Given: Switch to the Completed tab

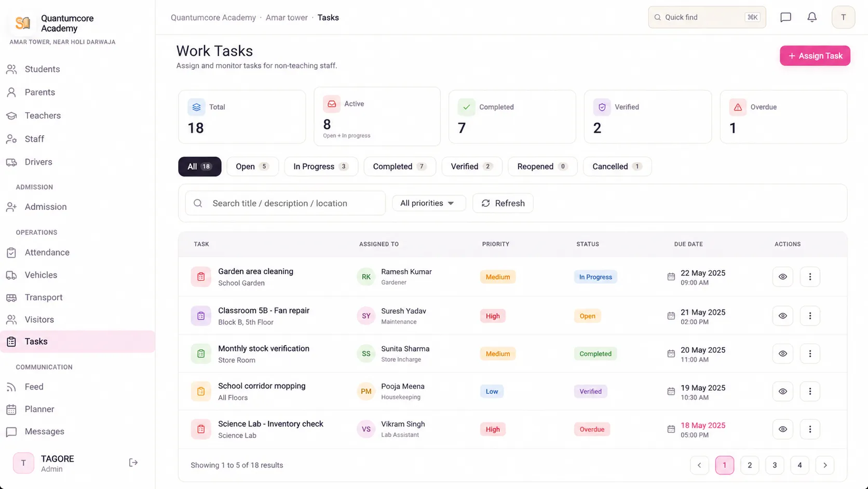Looking at the screenshot, I should pyautogui.click(x=400, y=167).
